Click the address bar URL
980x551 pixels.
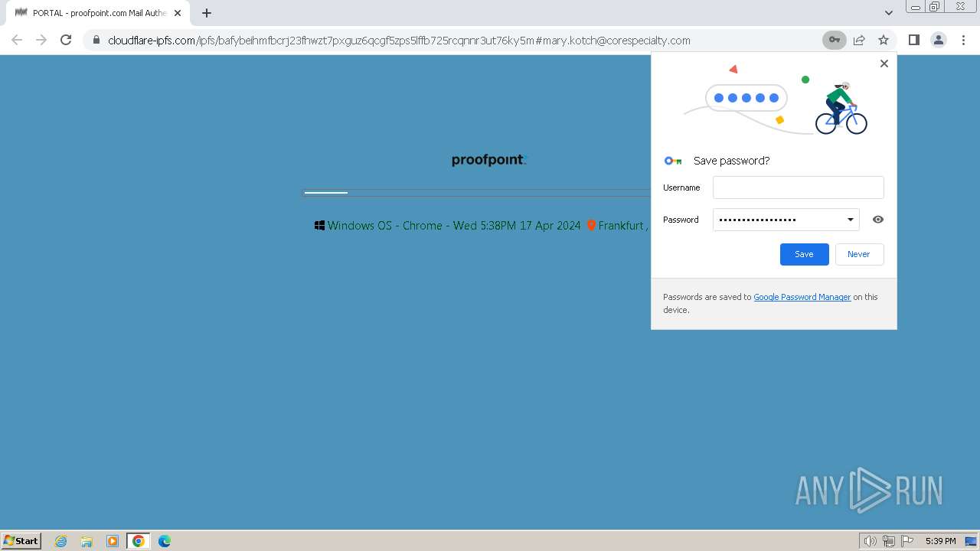[399, 41]
